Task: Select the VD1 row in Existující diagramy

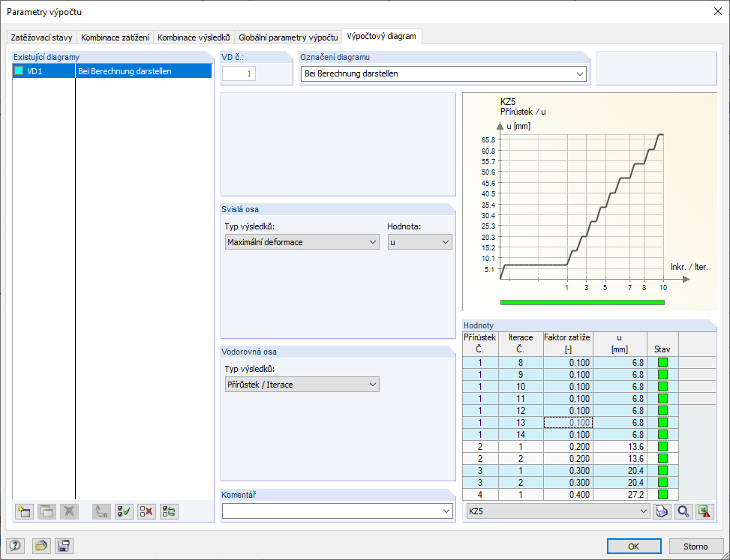Action: [112, 71]
